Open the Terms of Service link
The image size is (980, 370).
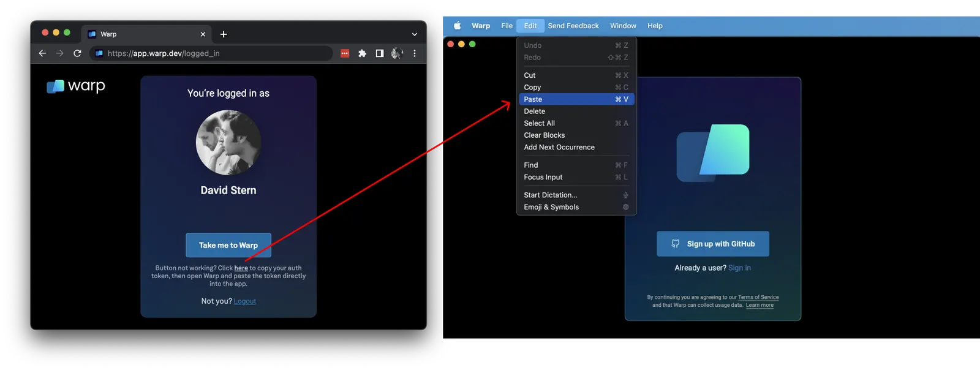[758, 298]
